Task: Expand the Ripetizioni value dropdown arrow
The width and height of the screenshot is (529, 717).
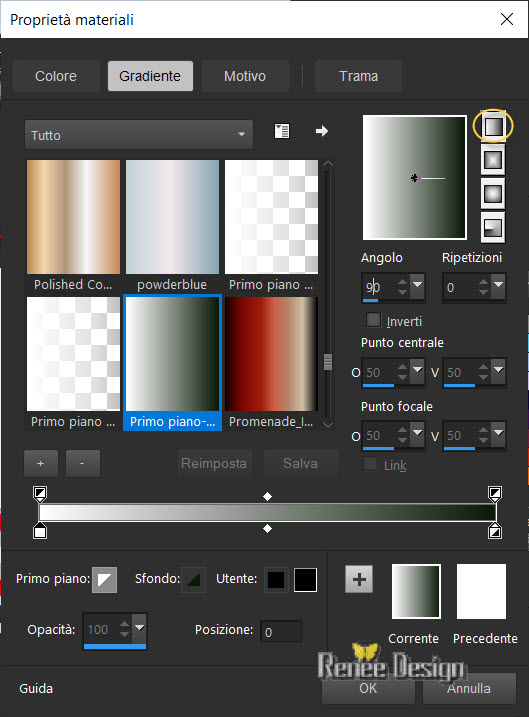Action: pos(498,285)
